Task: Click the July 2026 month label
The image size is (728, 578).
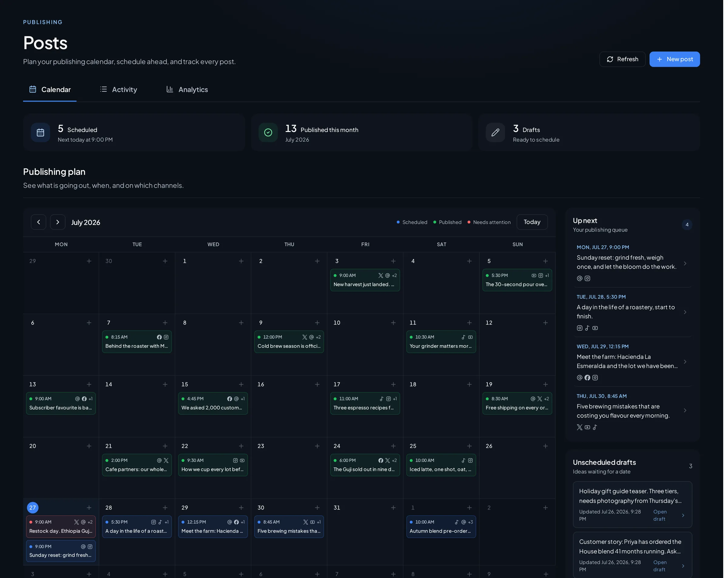Action: [86, 223]
